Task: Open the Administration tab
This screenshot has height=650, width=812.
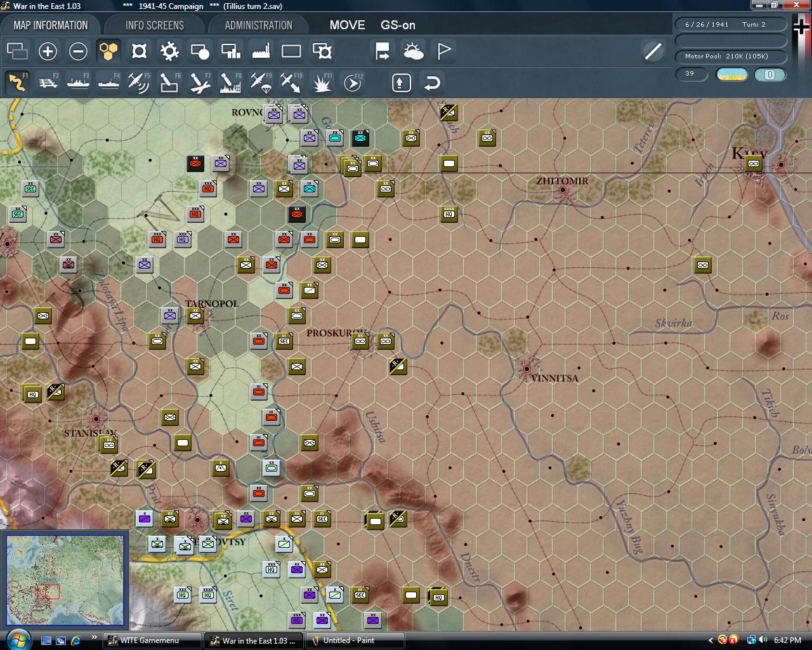Action: 258,25
